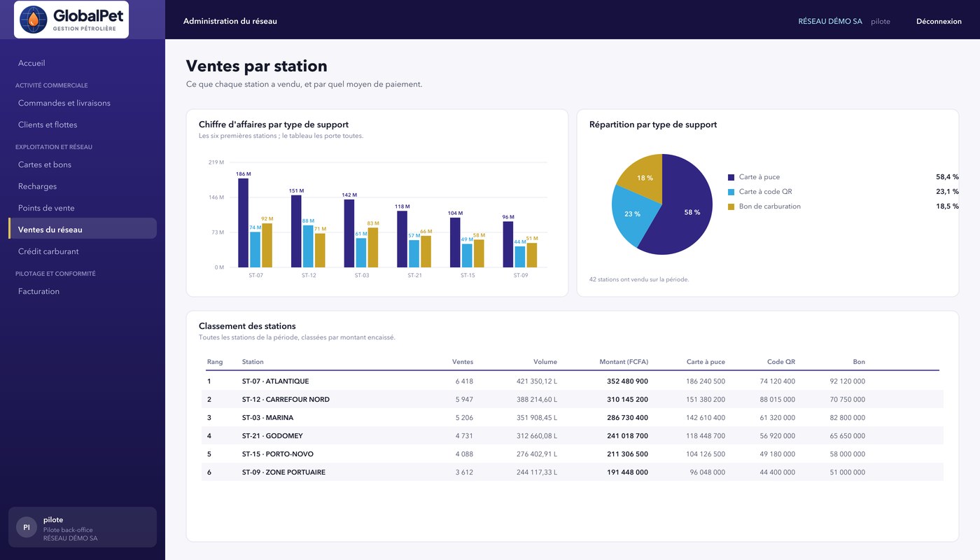Click the Rang column header
This screenshot has width=980, height=560.
[x=215, y=362]
